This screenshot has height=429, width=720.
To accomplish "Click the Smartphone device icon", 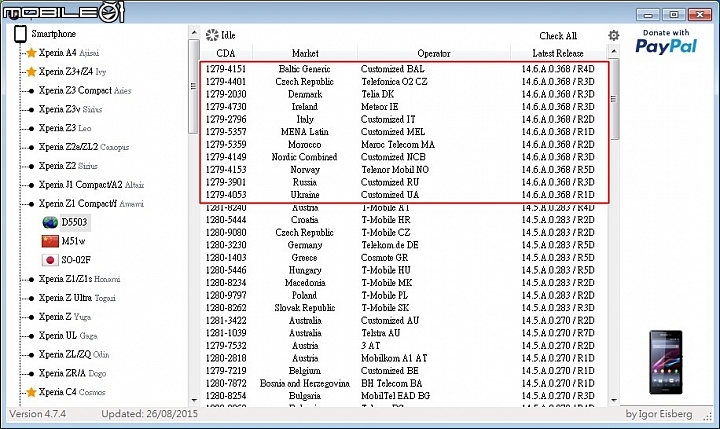I will [20, 34].
